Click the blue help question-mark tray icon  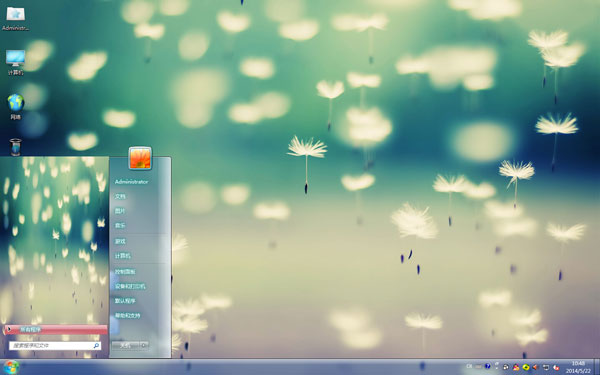488,366
